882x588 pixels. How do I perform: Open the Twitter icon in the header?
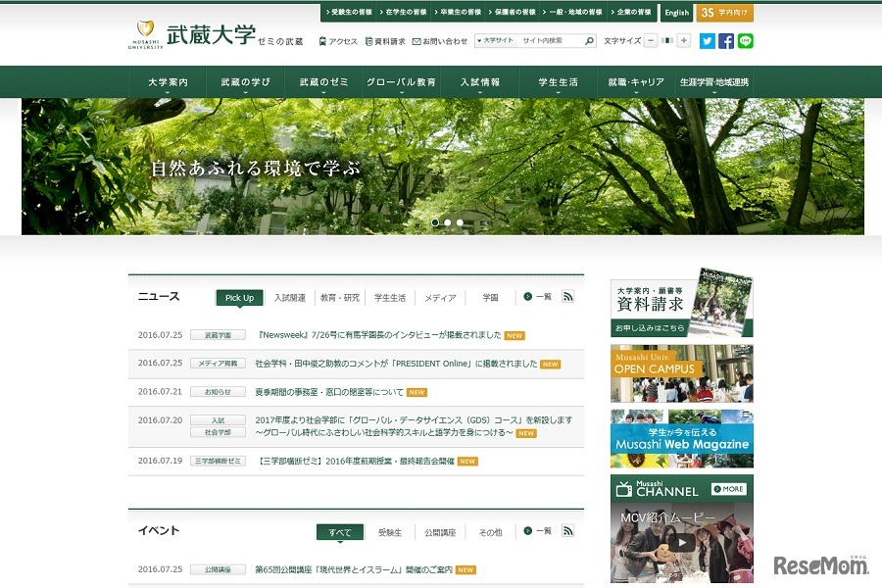click(x=708, y=40)
